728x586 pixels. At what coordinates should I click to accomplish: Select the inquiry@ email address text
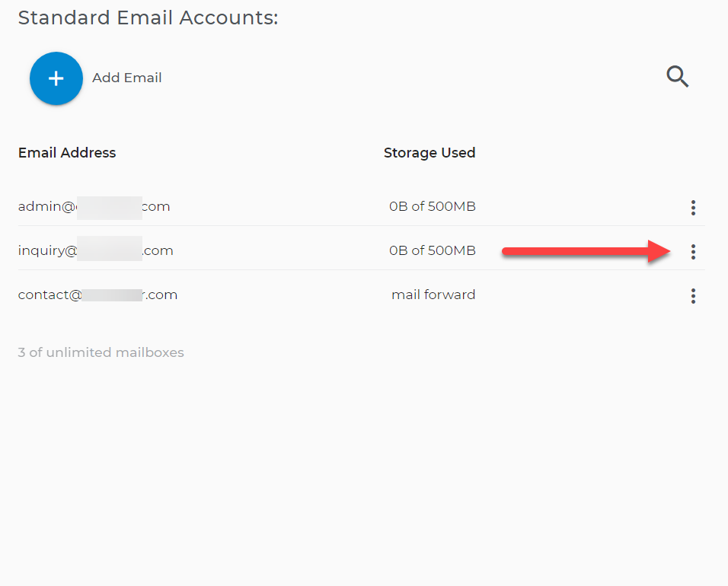point(95,250)
